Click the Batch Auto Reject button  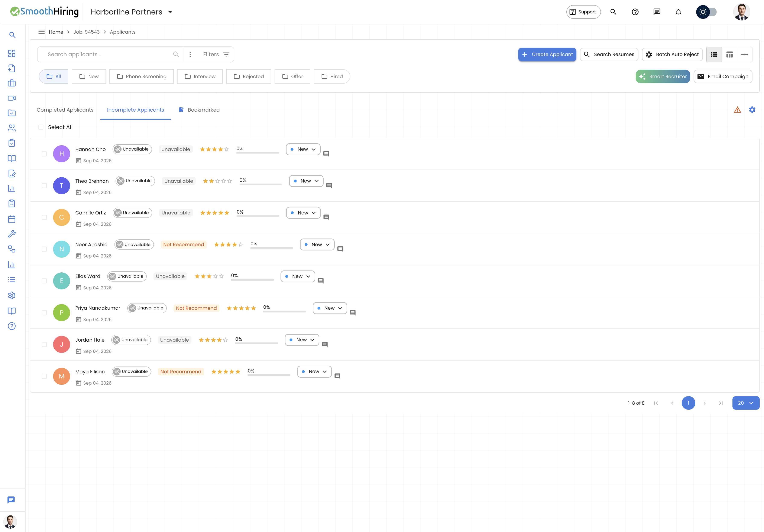tap(672, 55)
